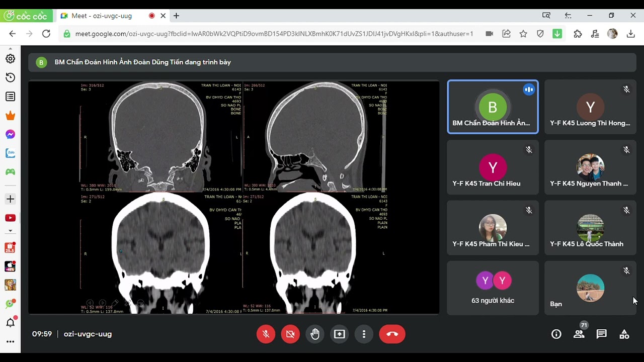Open sidebar settings gear
Viewport: 644px width, 362px height.
[x=10, y=59]
